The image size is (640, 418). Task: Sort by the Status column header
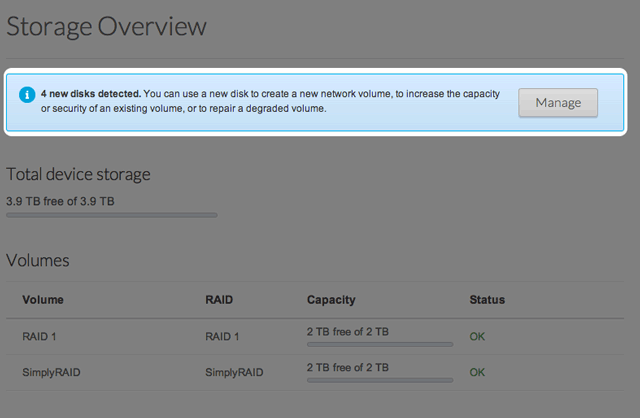point(487,300)
